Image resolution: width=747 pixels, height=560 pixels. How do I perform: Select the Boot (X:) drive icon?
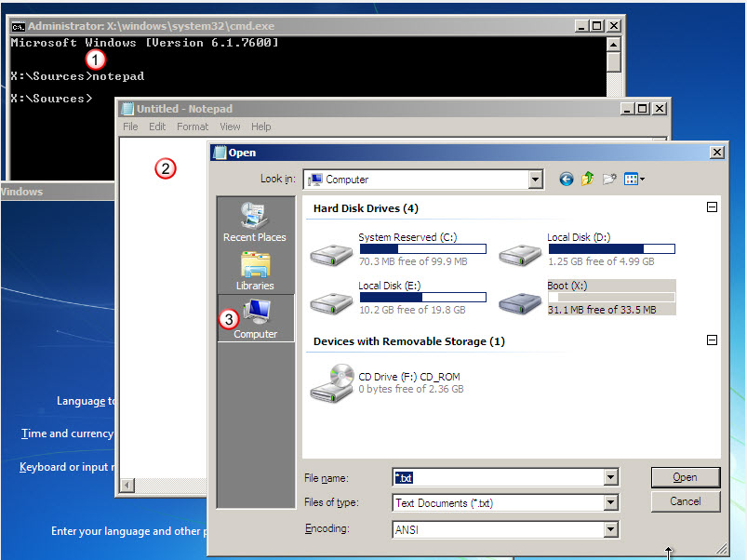click(520, 303)
